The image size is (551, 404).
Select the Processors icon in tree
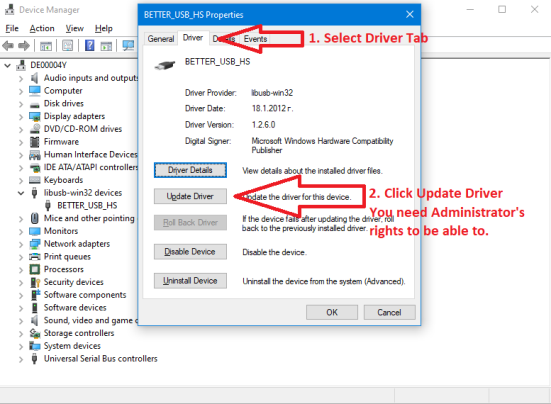pos(35,269)
